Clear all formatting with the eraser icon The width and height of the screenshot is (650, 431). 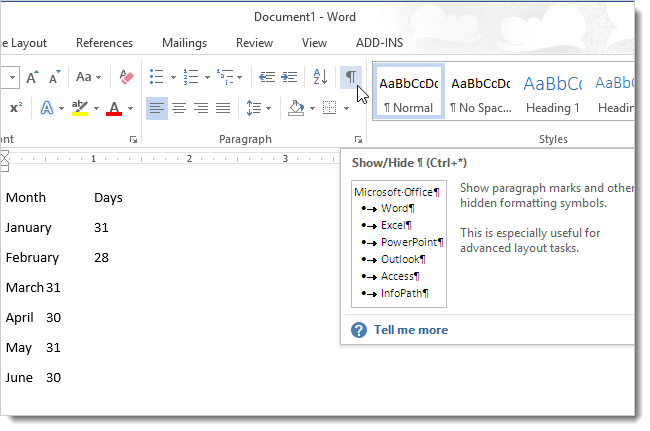coord(126,77)
